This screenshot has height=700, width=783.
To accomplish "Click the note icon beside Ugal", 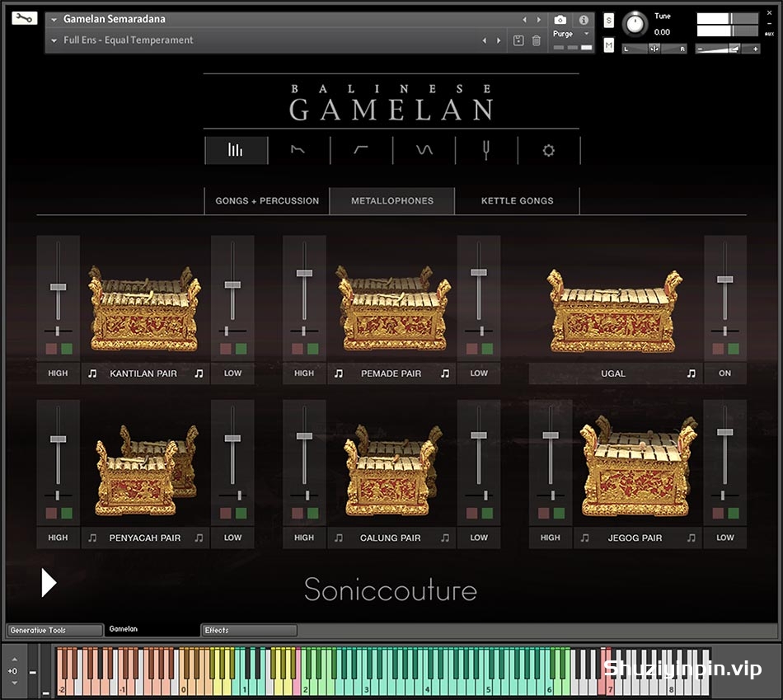I will coord(692,373).
